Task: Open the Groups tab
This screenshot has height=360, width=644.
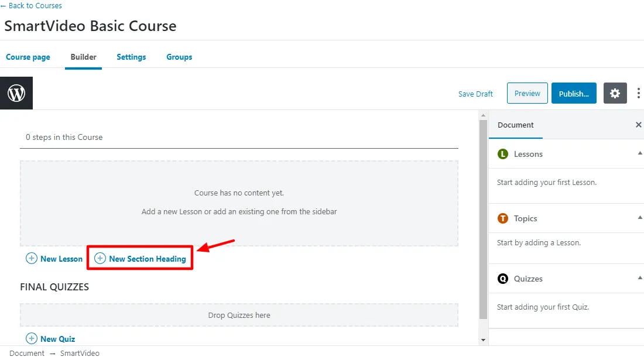Action: 179,57
